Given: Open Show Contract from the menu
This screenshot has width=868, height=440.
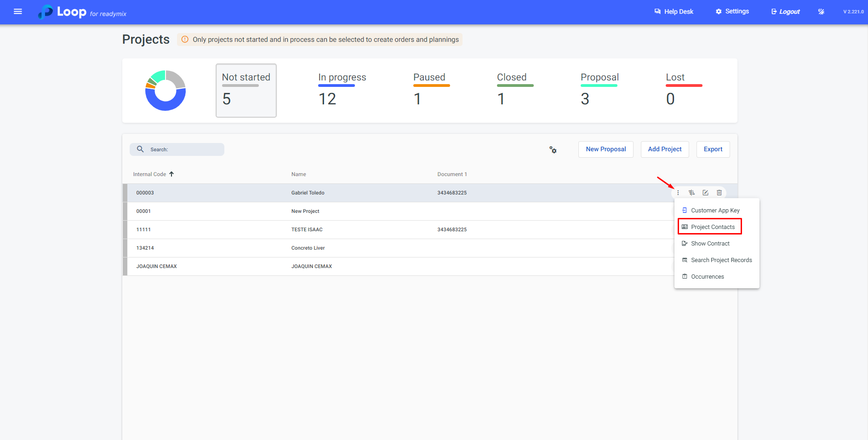Looking at the screenshot, I should (x=710, y=244).
